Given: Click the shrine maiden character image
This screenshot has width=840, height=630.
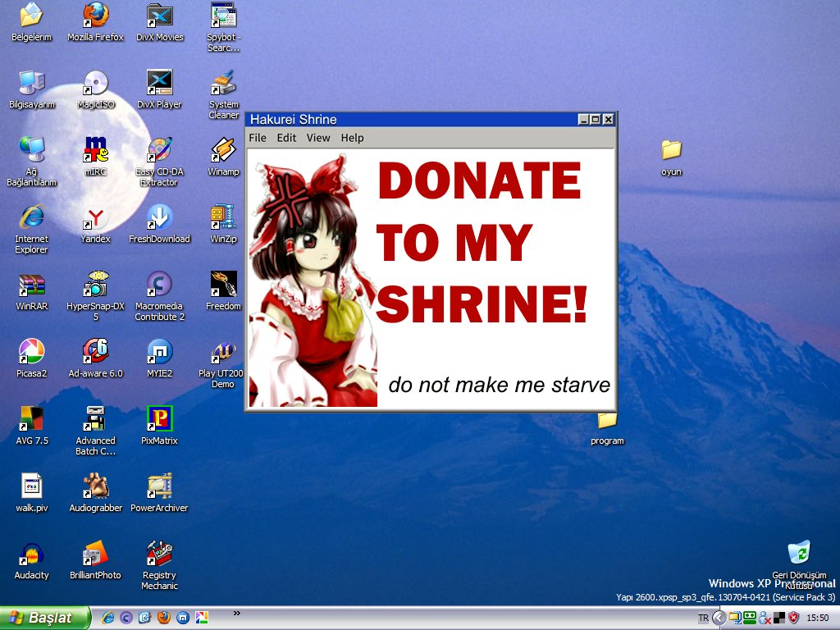Looking at the screenshot, I should tap(313, 281).
